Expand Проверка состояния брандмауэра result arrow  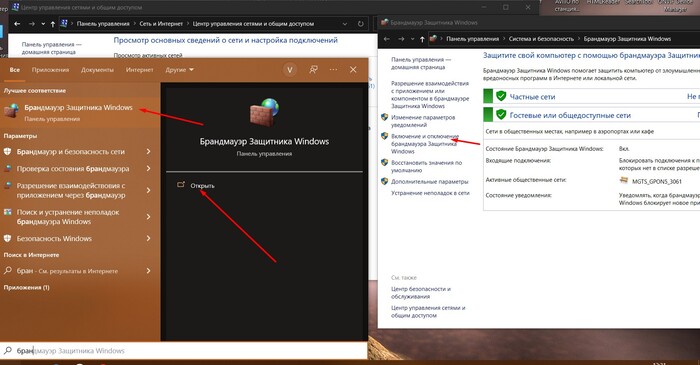[149, 169]
